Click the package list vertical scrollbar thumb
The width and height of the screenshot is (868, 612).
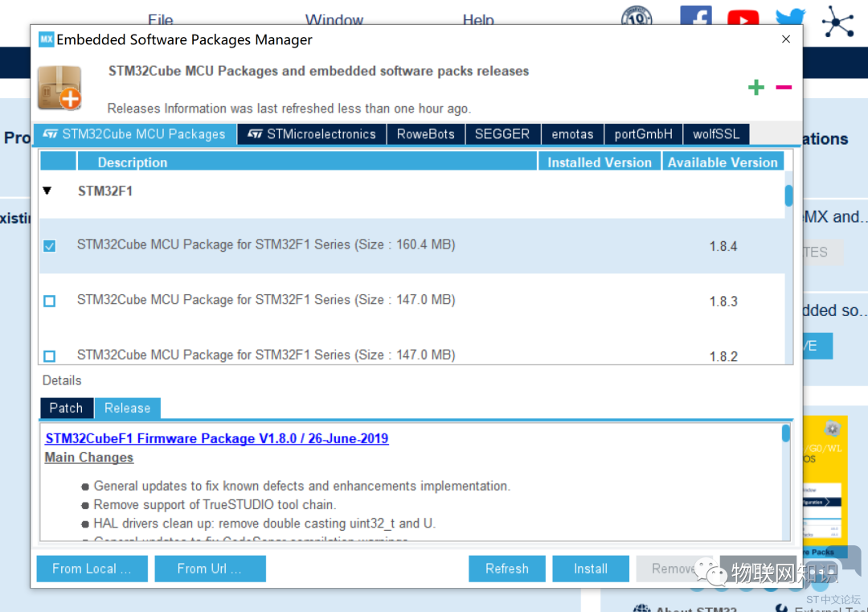point(788,195)
